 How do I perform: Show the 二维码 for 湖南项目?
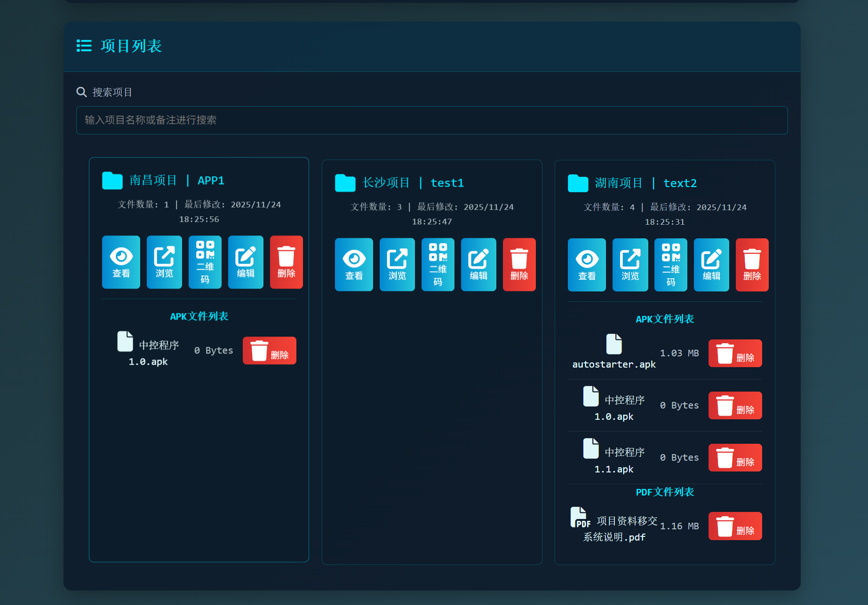[x=670, y=265]
